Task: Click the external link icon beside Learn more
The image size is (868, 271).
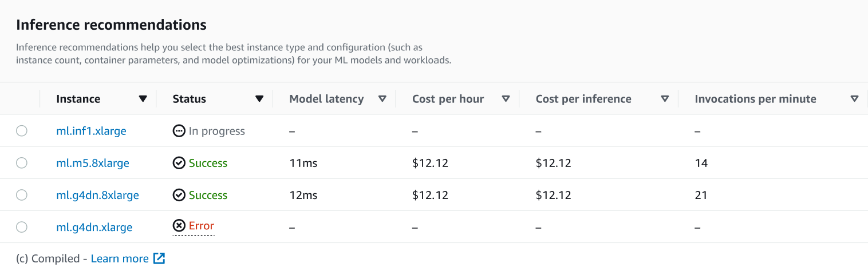Action: pyautogui.click(x=159, y=258)
